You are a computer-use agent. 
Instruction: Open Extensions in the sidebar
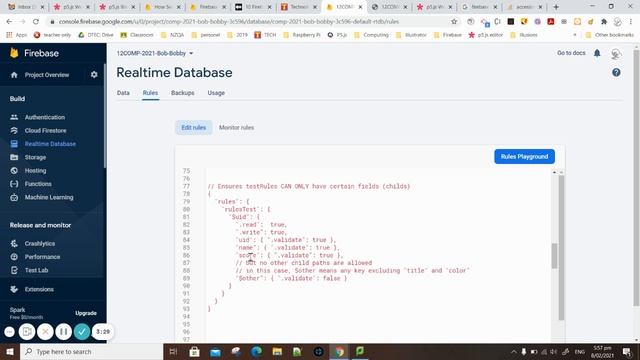(39, 289)
